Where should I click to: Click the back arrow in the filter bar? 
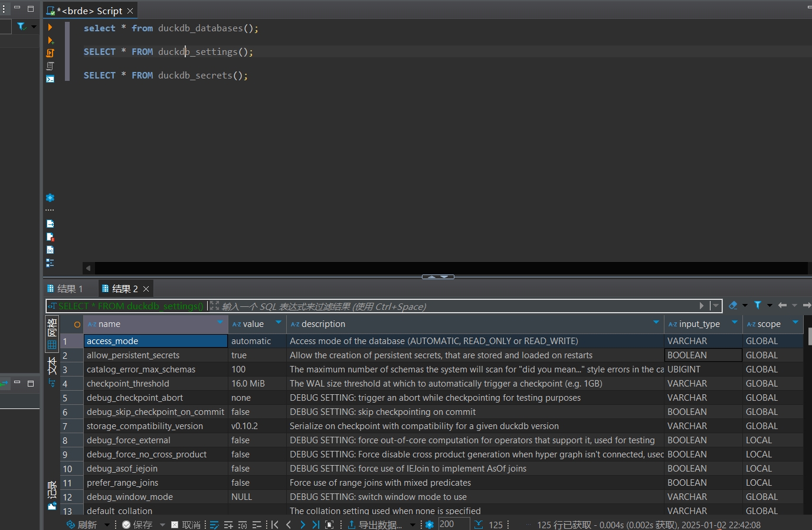click(x=782, y=305)
